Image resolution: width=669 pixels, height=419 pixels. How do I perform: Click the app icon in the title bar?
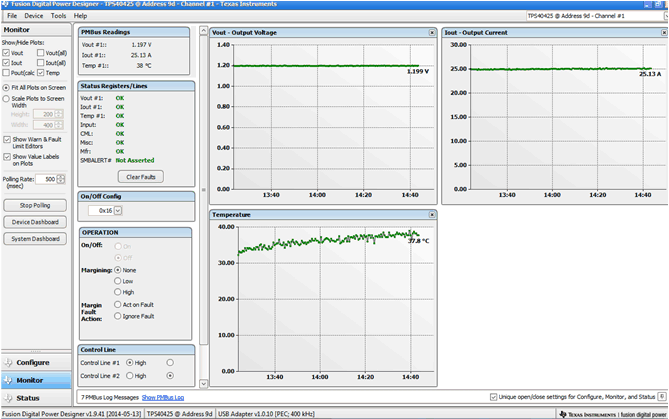coord(5,4)
